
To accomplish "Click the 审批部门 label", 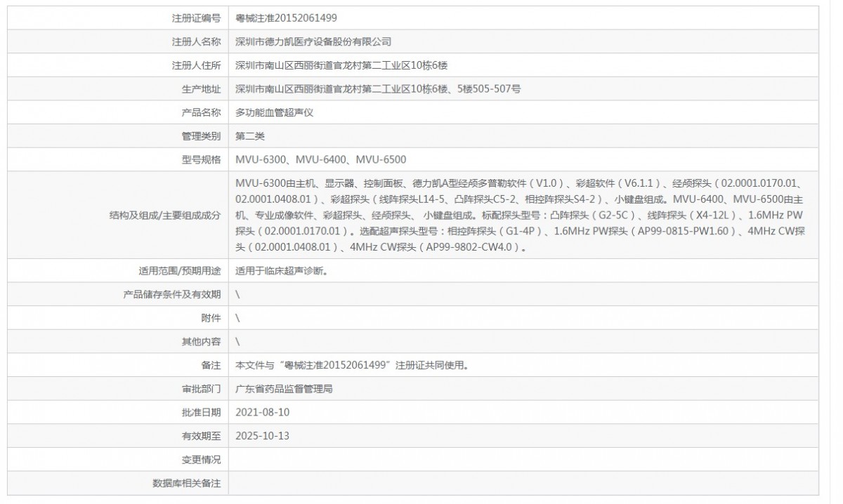I will (201, 388).
